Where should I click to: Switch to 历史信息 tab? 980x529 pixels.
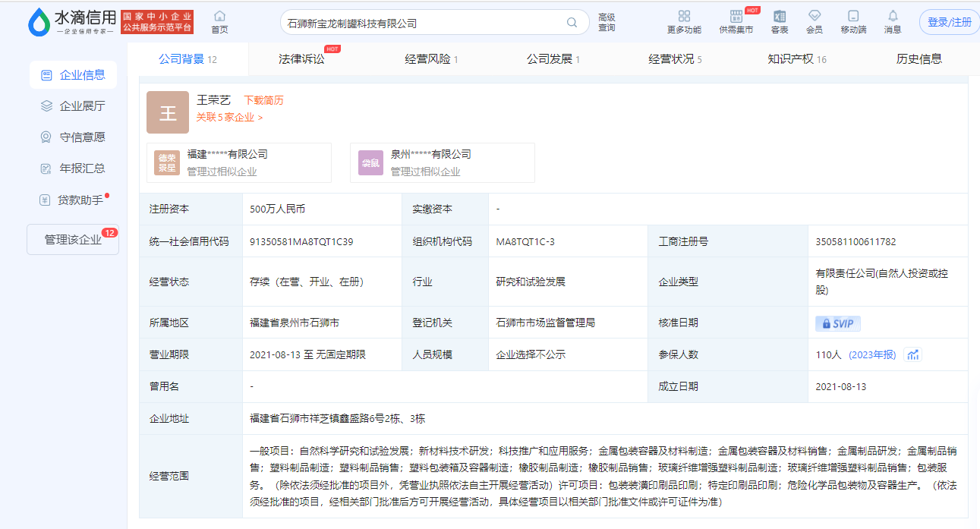[x=919, y=59]
